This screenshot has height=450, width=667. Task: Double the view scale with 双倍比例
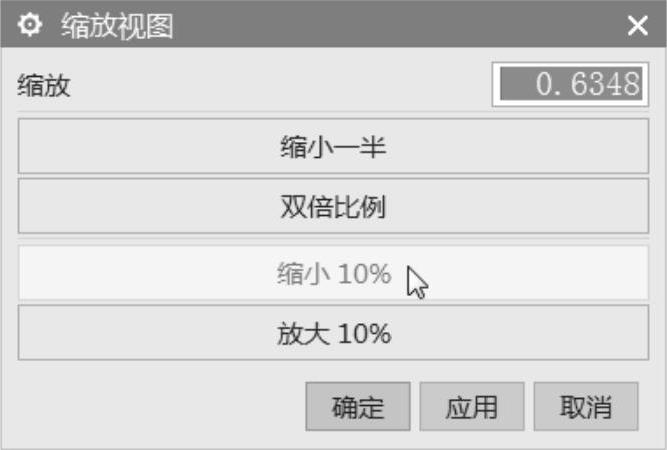tap(333, 206)
